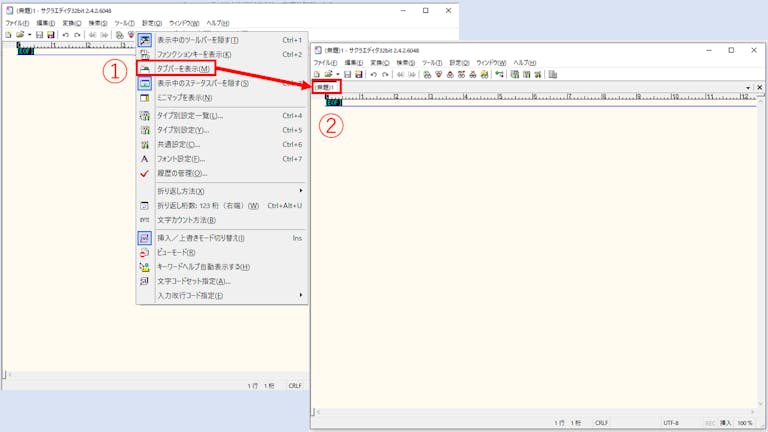Open タイプ別設定 (Ctrl+5) menu entry
Viewport: 768px width, 432px height.
click(222, 130)
